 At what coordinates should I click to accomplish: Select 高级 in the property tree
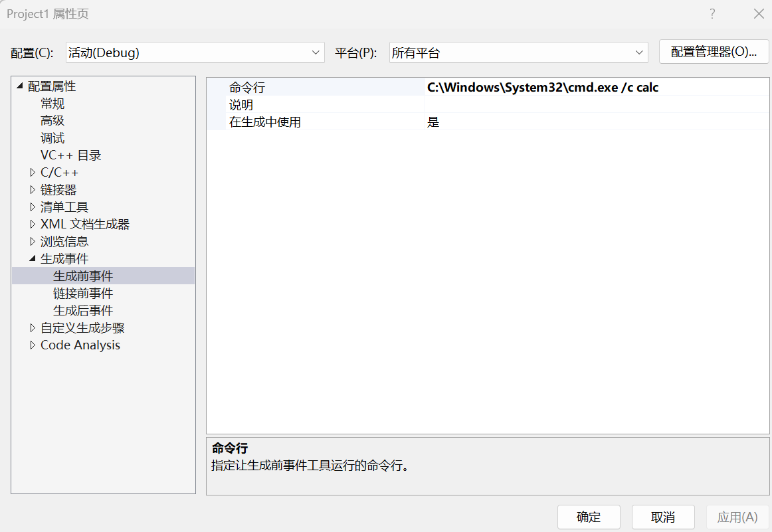52,121
